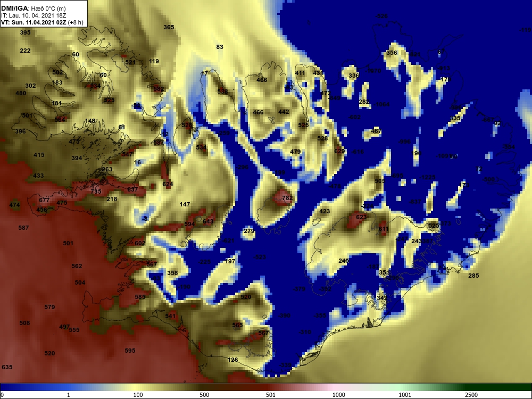
Task: Click the legend label 1000
Action: [x=338, y=395]
